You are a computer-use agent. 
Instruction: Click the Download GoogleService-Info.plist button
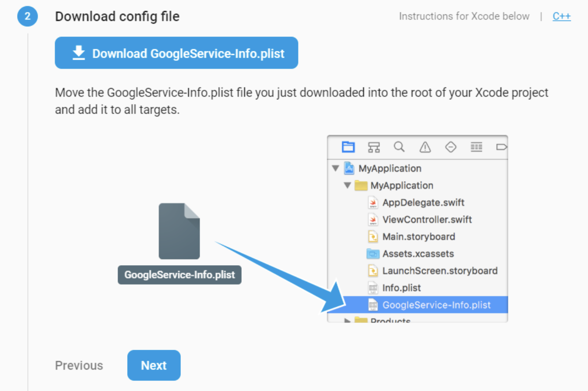click(x=176, y=53)
